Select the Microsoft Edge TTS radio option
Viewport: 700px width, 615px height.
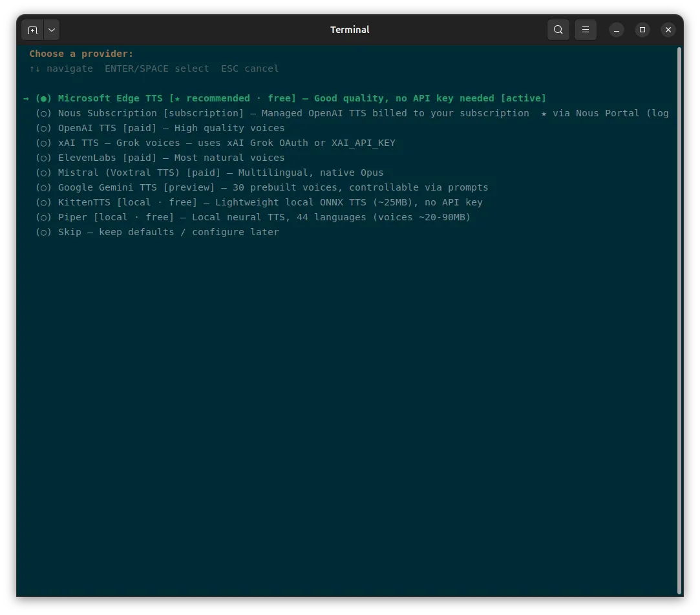click(x=291, y=98)
